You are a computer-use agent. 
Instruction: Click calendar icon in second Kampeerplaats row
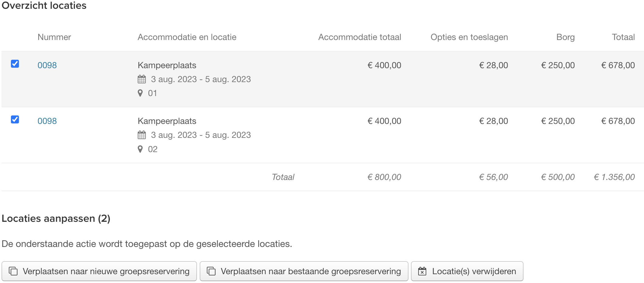pyautogui.click(x=142, y=135)
